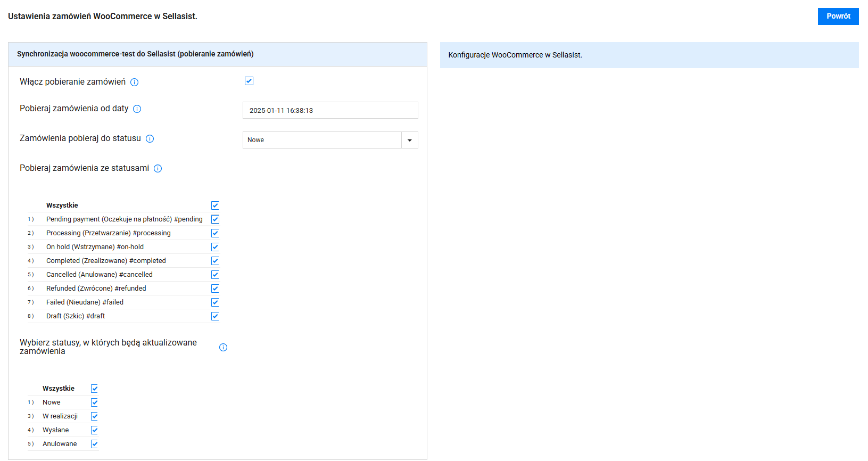The image size is (868, 461).
Task: Uncheck Refunded #refunded status
Action: pyautogui.click(x=215, y=289)
